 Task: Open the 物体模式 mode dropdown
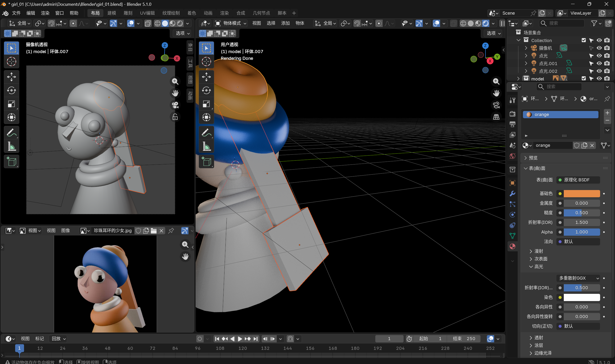(230, 23)
